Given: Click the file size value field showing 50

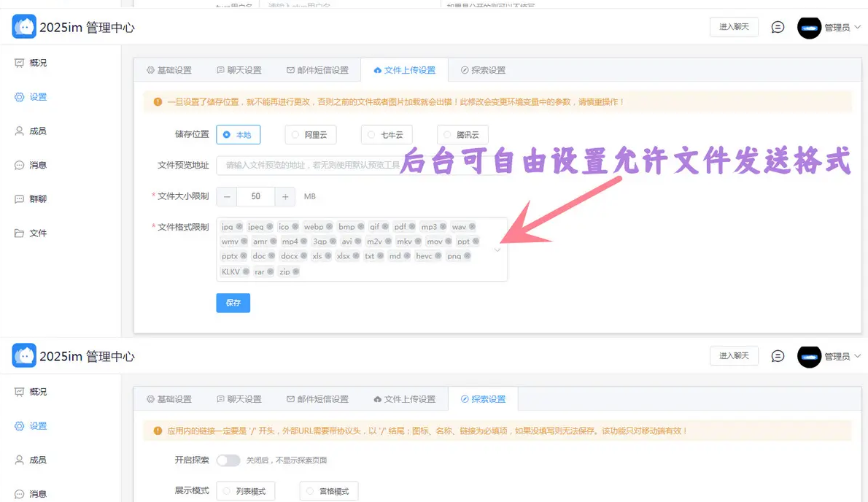Looking at the screenshot, I should coord(256,196).
